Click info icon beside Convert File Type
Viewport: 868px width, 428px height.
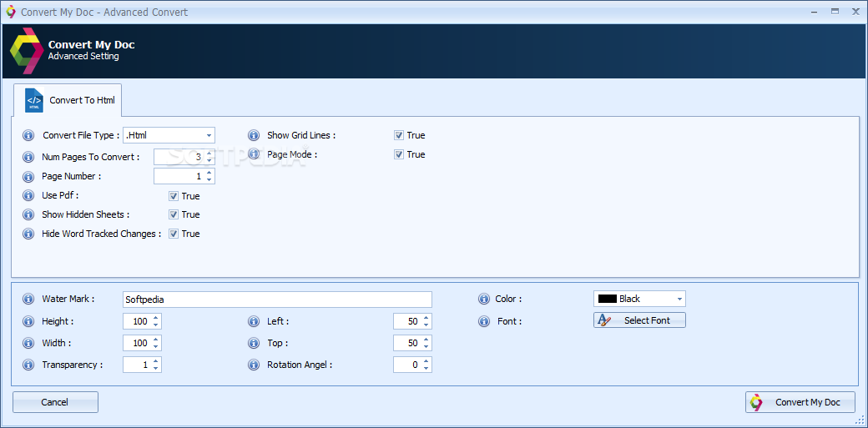click(28, 136)
